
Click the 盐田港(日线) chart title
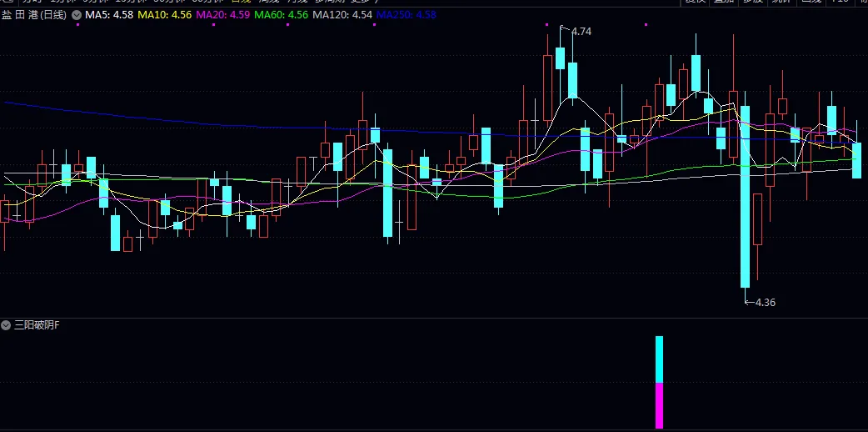[34, 15]
